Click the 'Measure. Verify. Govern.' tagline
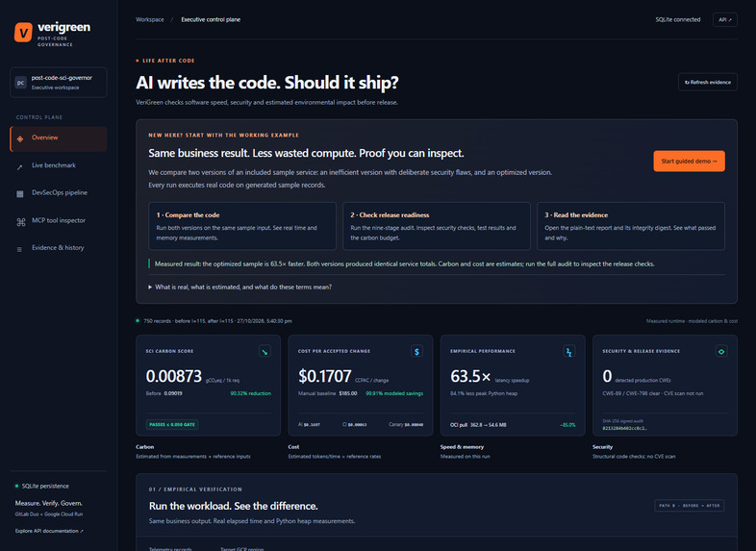This screenshot has height=551, width=756. point(48,503)
